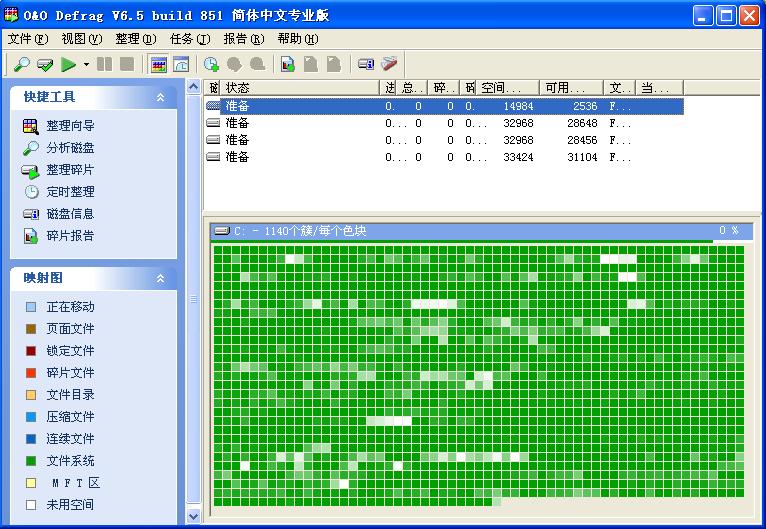This screenshot has height=529, width=766.
Task: Open the 帮助(H) menu
Action: 298,39
